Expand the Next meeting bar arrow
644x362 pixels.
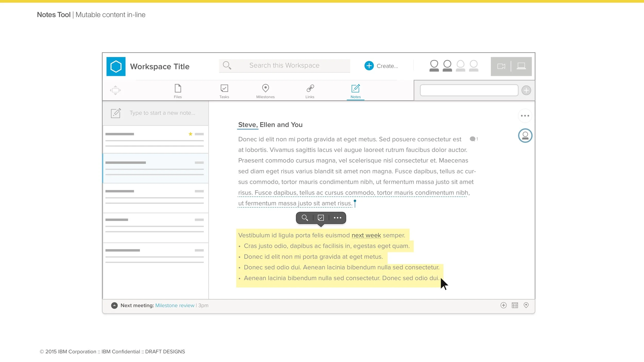pyautogui.click(x=114, y=305)
